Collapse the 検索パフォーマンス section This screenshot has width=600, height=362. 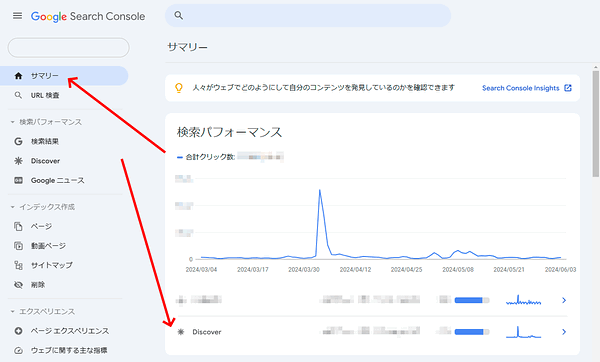click(46, 122)
